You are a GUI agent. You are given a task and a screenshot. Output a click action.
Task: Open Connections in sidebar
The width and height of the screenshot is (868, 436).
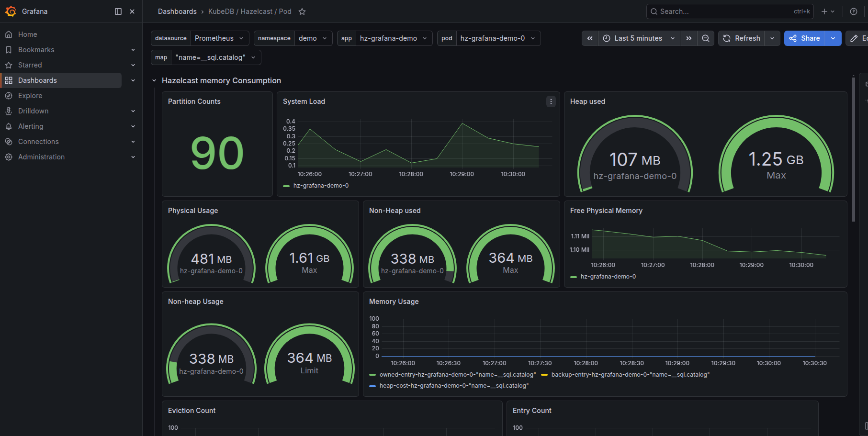pyautogui.click(x=38, y=142)
